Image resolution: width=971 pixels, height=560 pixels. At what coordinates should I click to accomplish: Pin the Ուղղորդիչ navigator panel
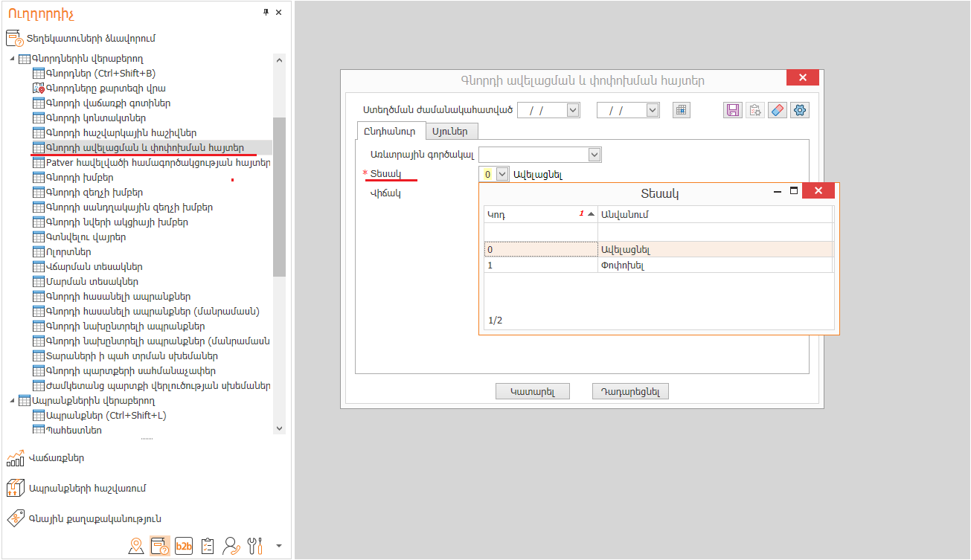tap(266, 12)
